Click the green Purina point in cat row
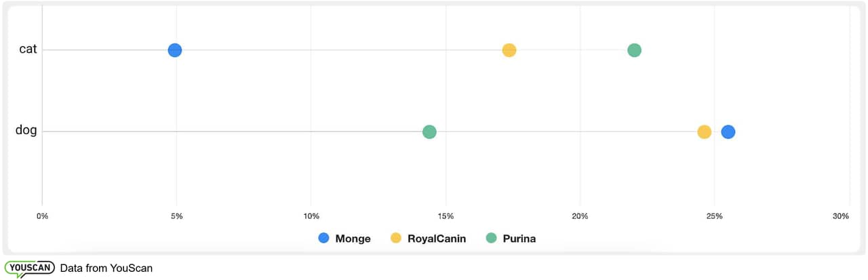The height and width of the screenshot is (280, 868). 634,50
